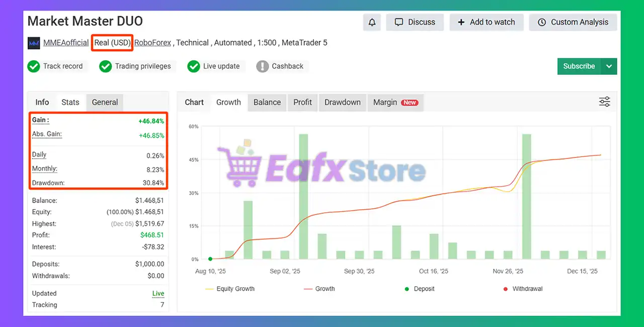Open the notification bell

point(372,22)
